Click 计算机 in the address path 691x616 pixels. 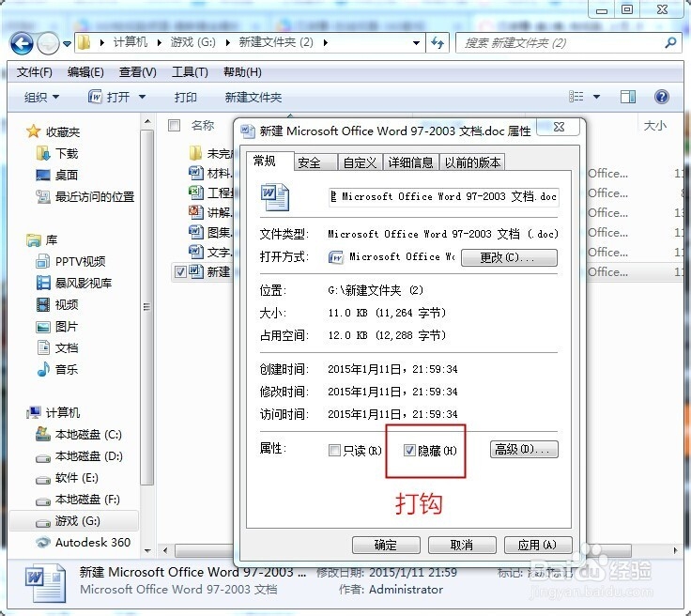(x=130, y=42)
